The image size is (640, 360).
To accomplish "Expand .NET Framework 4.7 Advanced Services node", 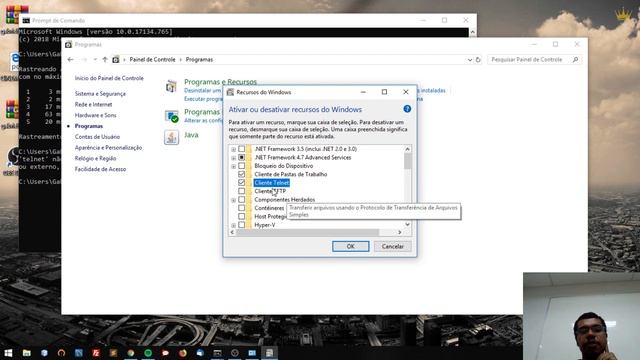I will [x=233, y=158].
